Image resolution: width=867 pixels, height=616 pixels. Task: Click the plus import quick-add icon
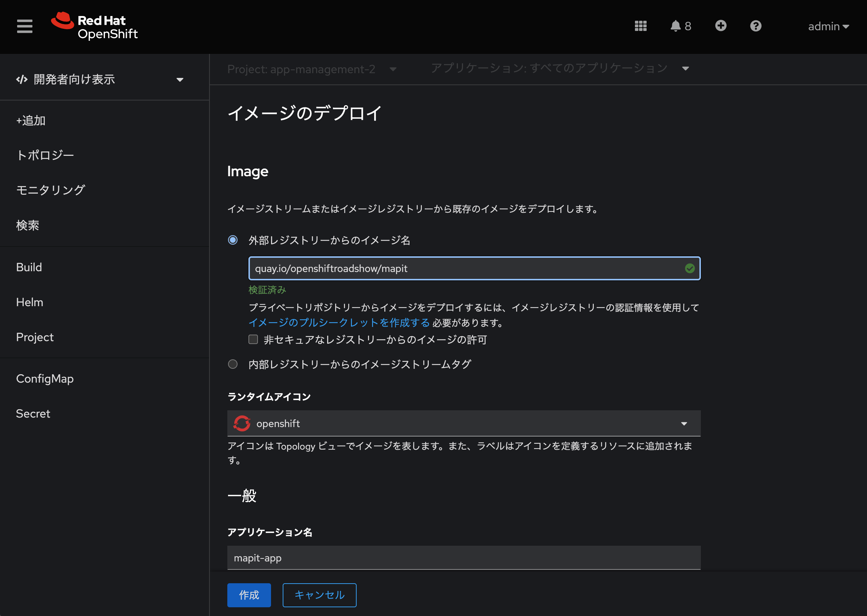point(721,26)
